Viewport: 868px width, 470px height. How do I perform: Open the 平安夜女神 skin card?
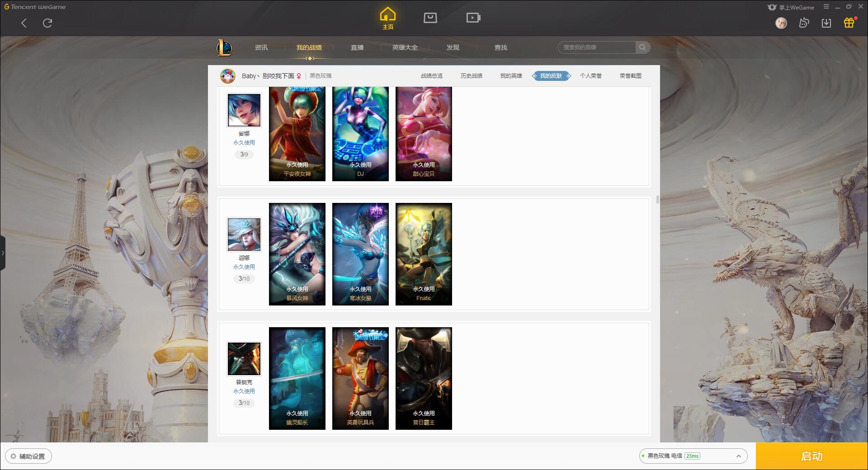point(297,134)
